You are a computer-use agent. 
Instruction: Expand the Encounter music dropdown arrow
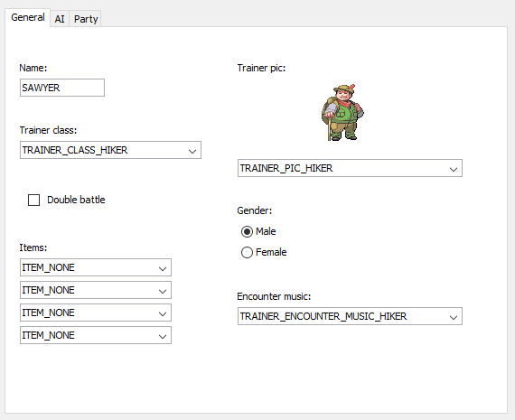[x=454, y=317]
